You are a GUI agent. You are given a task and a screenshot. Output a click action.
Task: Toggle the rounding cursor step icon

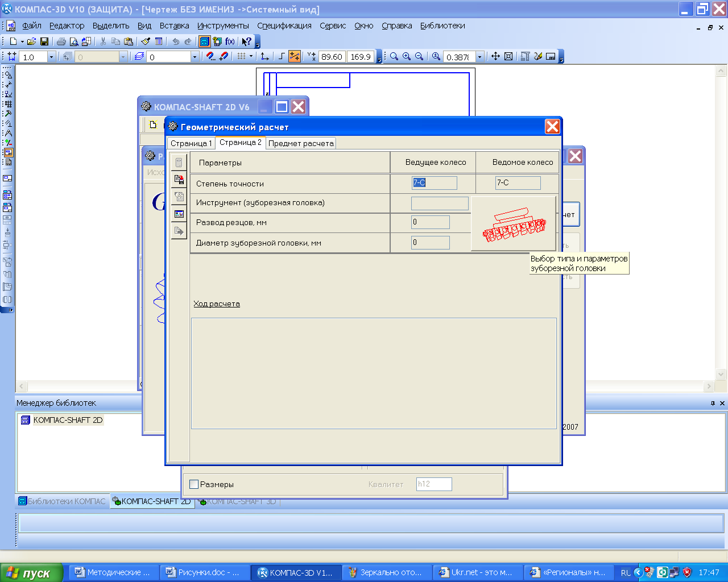point(295,56)
